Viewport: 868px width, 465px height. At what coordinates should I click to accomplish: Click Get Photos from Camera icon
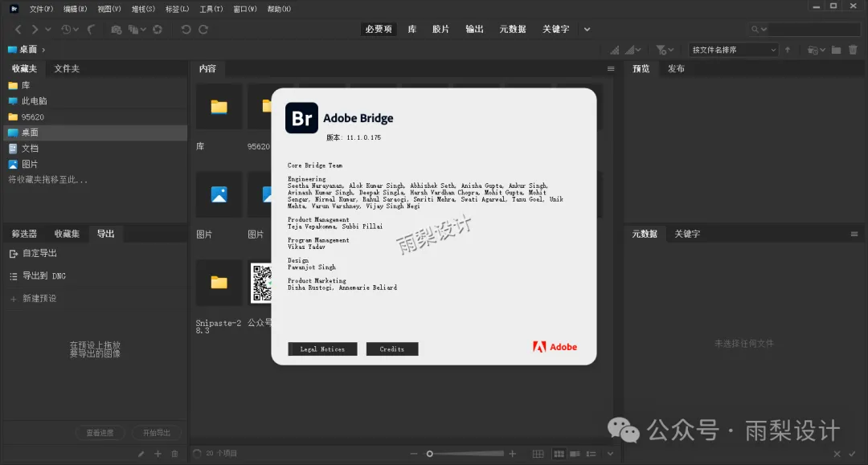click(117, 29)
